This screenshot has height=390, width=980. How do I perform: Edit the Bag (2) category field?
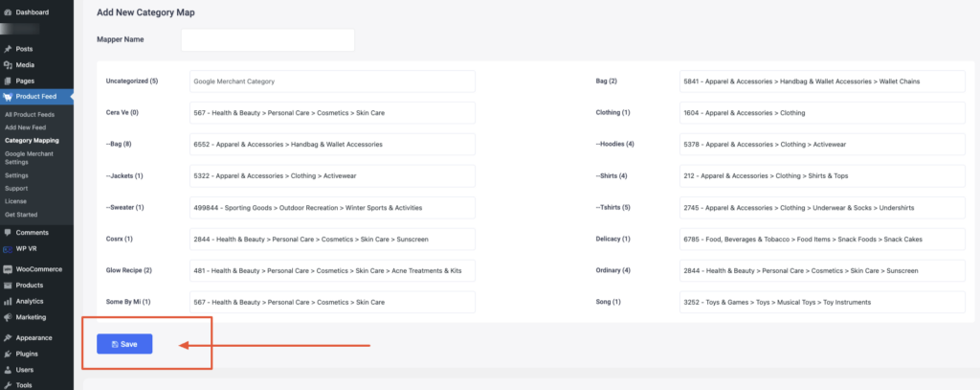[x=822, y=81]
